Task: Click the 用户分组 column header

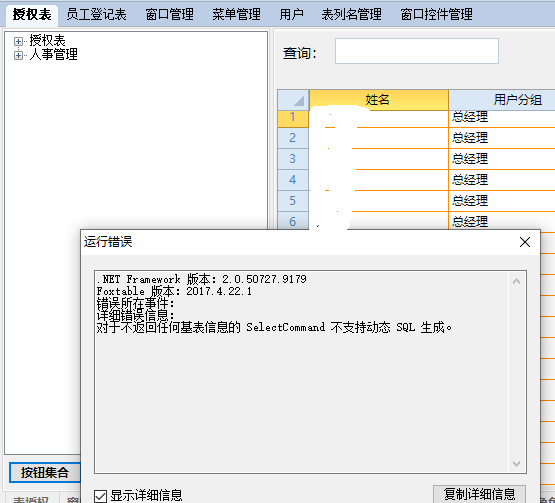Action: [x=502, y=100]
